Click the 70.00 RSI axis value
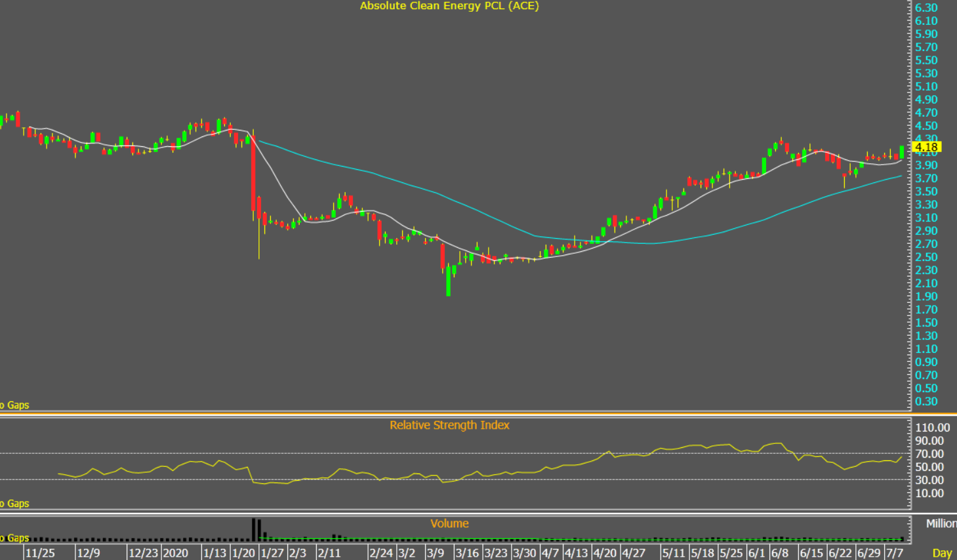957x560 pixels. [x=929, y=454]
